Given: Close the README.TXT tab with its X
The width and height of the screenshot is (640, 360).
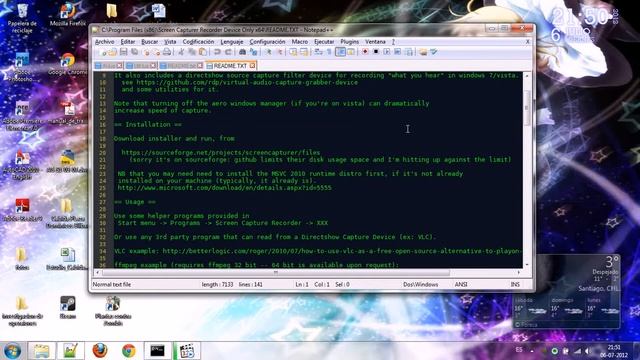Looking at the screenshot, I should pyautogui.click(x=253, y=65).
